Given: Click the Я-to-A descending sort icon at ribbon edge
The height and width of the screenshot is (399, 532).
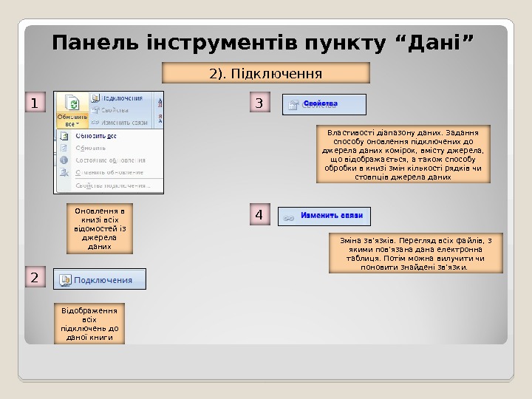Looking at the screenshot, I should click(160, 119).
